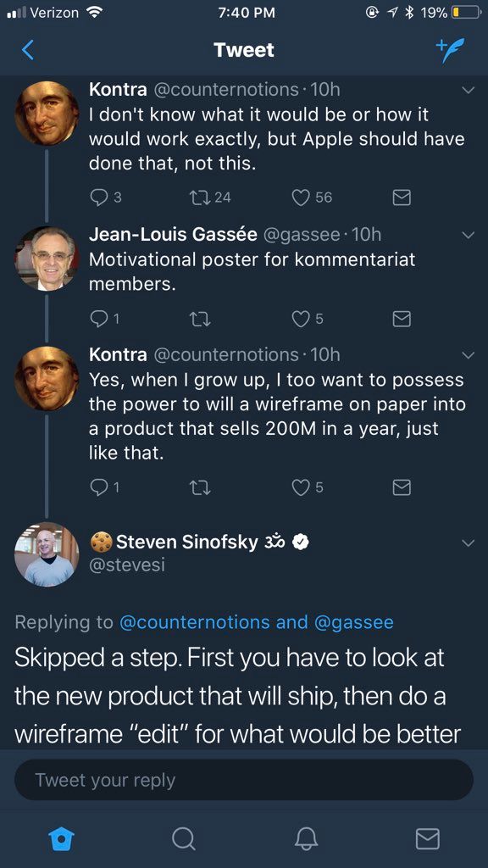This screenshot has height=868, width=488.
Task: Open dropdown caret on Jean-Louis Gassée's tweet
Action: click(x=468, y=236)
